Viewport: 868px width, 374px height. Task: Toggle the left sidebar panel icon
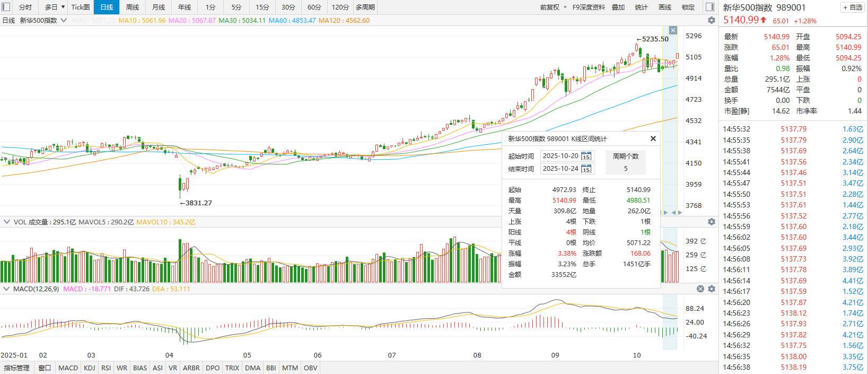[6, 7]
